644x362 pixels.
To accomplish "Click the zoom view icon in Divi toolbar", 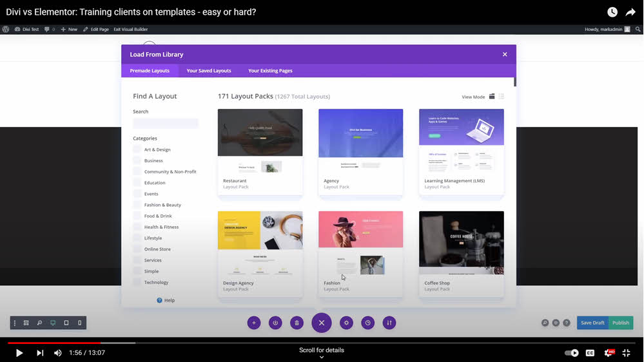I will tap(39, 323).
